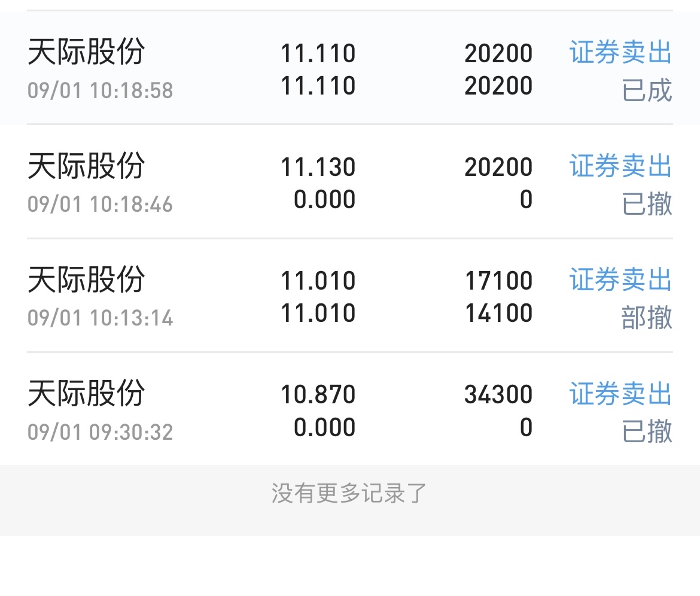This screenshot has height=596, width=700.
Task: Tap the 部撤 status label
Action: point(647,318)
